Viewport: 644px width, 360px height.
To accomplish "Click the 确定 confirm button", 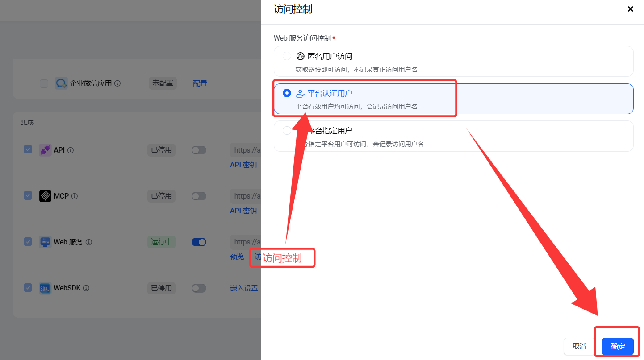I will [x=618, y=346].
